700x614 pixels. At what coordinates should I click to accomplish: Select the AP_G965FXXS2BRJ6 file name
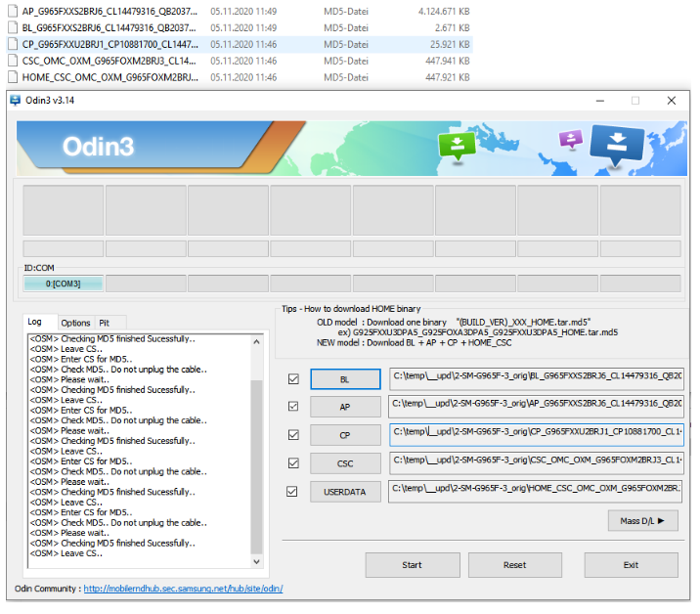click(109, 11)
